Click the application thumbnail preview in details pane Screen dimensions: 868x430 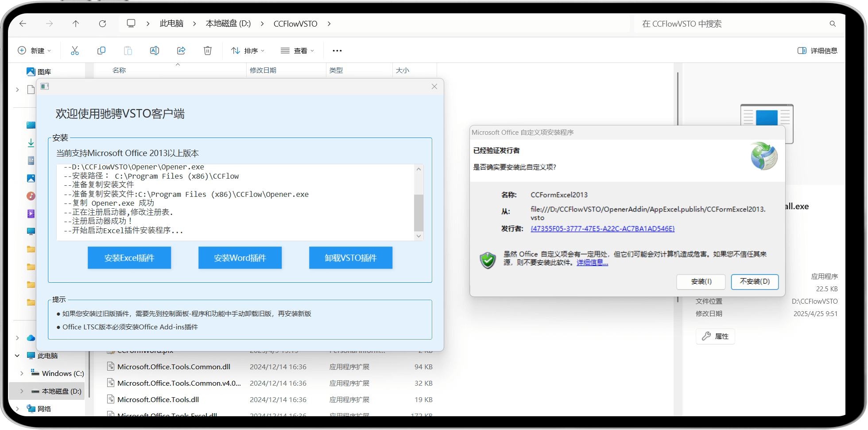[x=767, y=116]
